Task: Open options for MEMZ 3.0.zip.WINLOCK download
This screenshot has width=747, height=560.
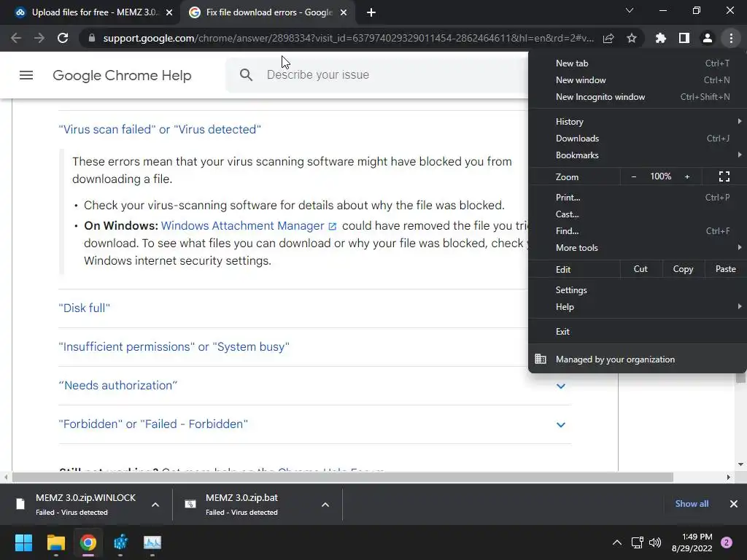Action: tap(155, 505)
